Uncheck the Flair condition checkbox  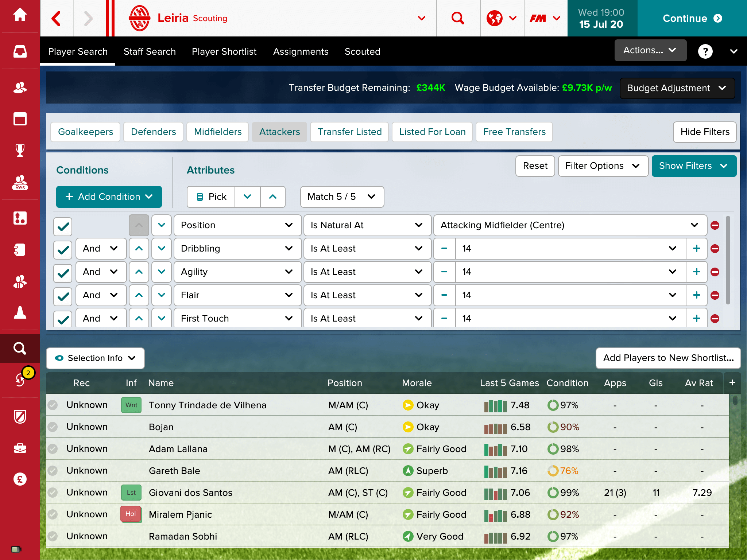pyautogui.click(x=63, y=297)
